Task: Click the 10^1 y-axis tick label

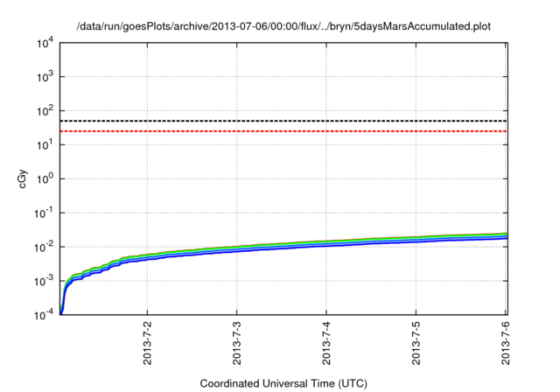Action: coord(45,145)
